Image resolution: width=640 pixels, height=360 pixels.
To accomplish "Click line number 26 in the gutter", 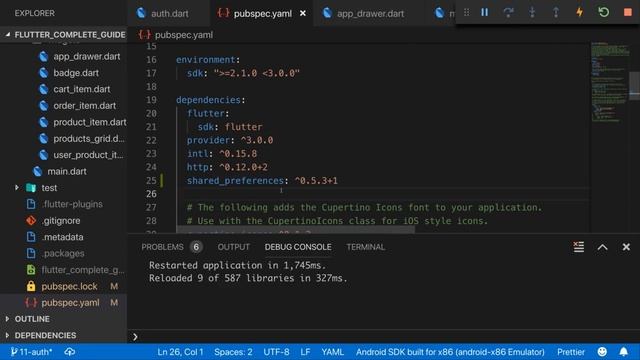I will (151, 194).
